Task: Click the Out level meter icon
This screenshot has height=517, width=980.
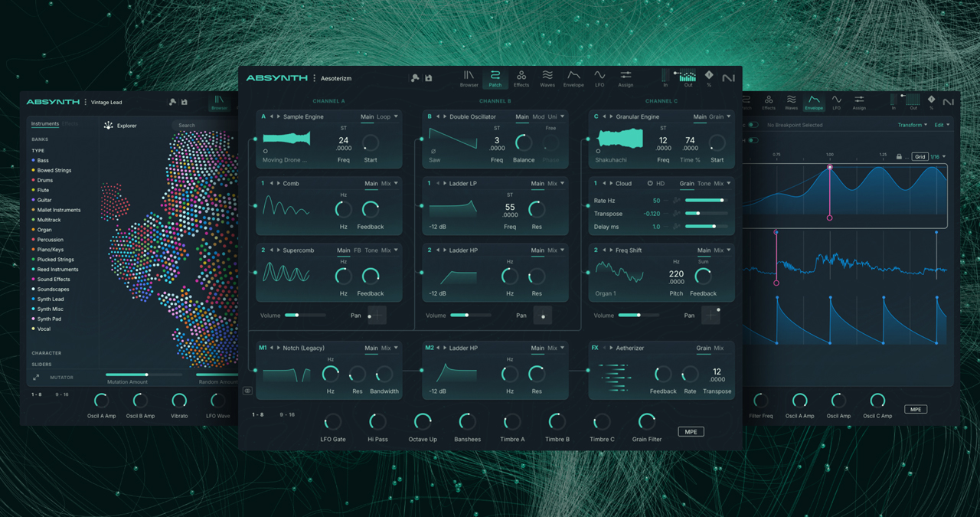Action: 688,77
